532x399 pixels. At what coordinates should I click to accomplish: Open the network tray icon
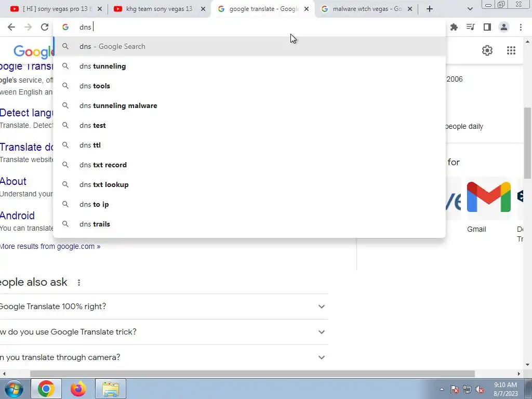[467, 389]
